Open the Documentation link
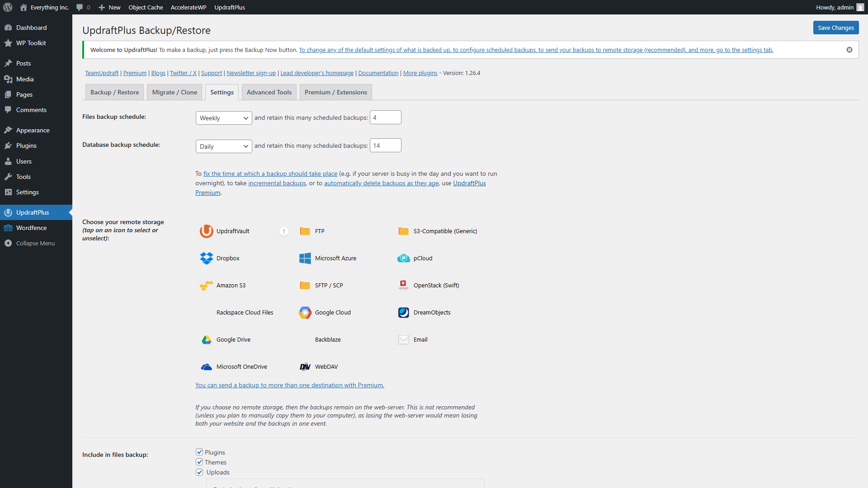 coord(378,73)
